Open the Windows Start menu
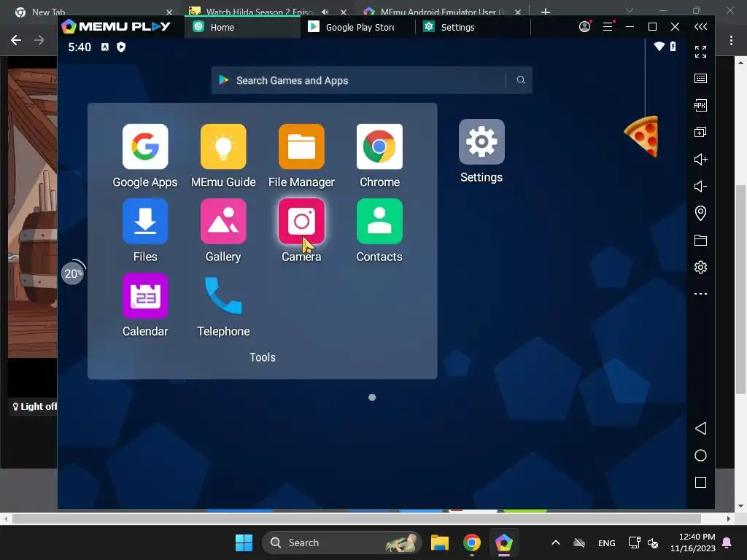 (x=244, y=542)
